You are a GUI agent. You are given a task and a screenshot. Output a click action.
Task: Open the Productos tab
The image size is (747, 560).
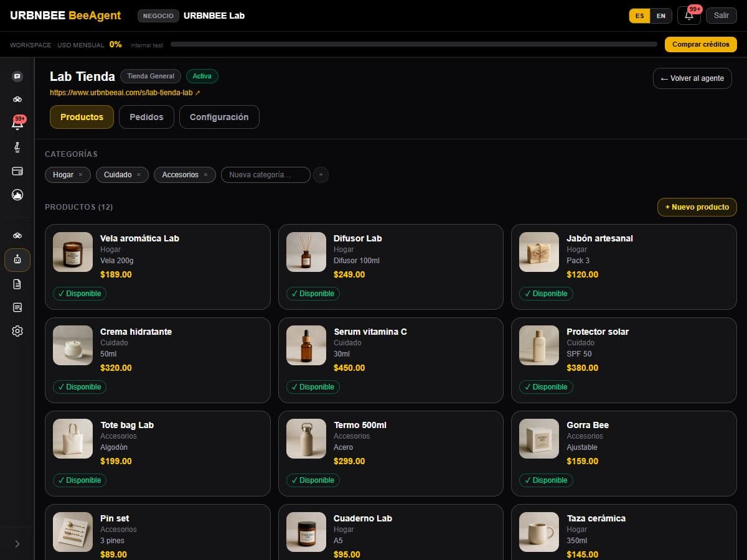point(82,117)
